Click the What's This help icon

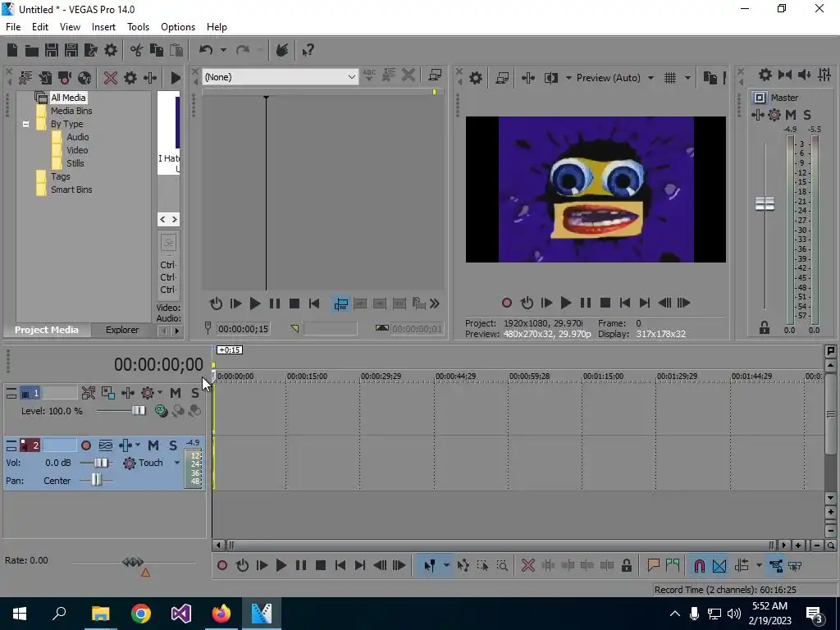(x=308, y=50)
